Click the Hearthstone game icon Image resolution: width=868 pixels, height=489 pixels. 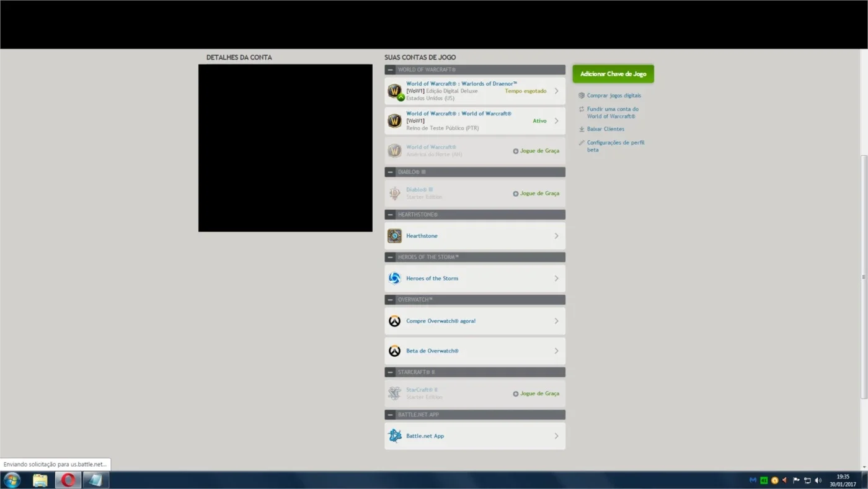(x=395, y=236)
